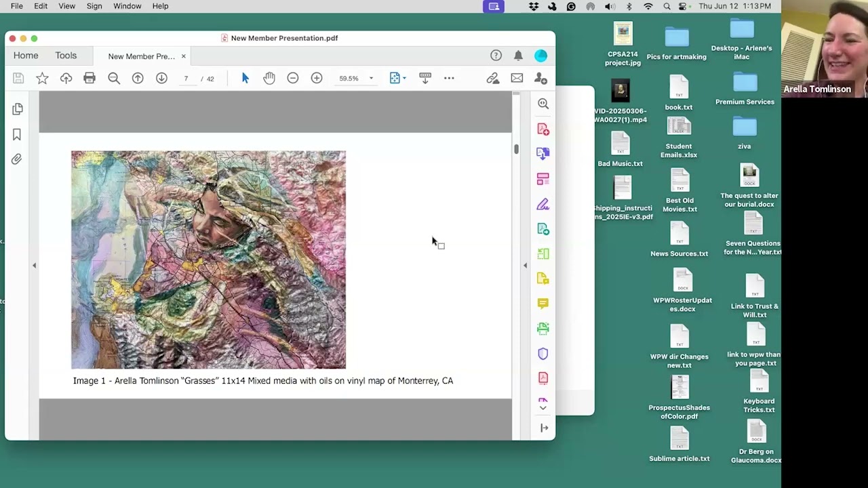Select the Pics for artmaking folder
The height and width of the screenshot is (488, 868).
click(677, 44)
